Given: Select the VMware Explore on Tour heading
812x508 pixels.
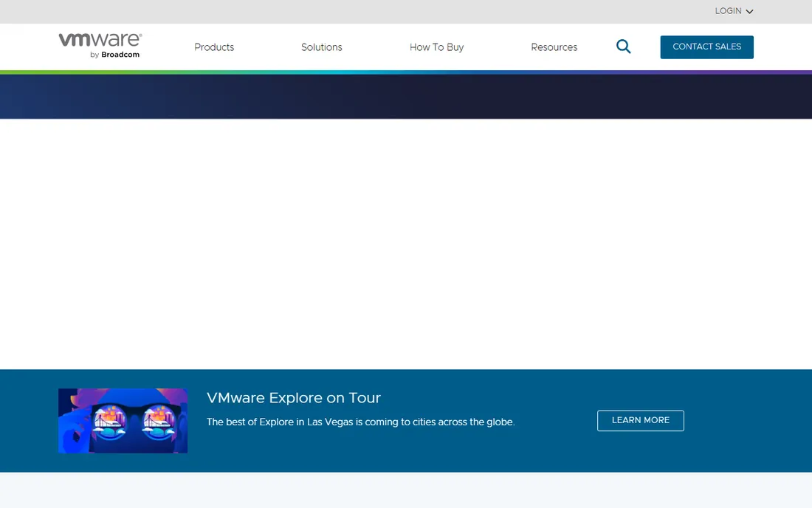Looking at the screenshot, I should point(294,398).
